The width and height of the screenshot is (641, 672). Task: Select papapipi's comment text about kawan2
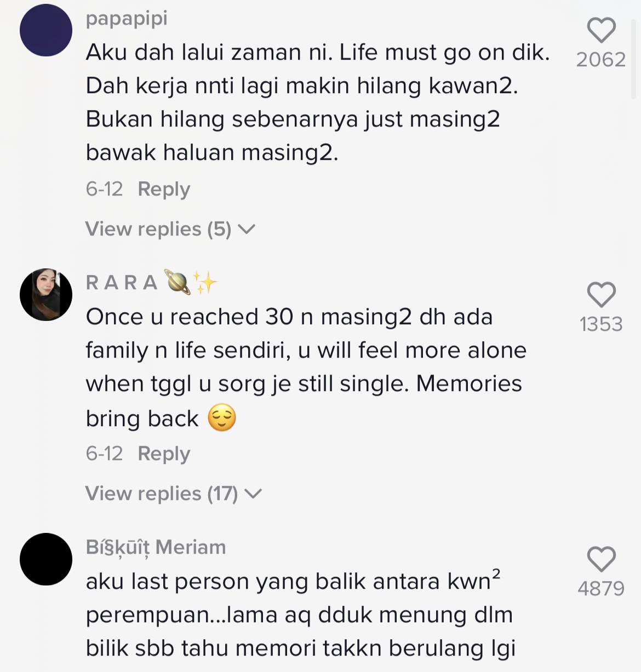pyautogui.click(x=318, y=102)
